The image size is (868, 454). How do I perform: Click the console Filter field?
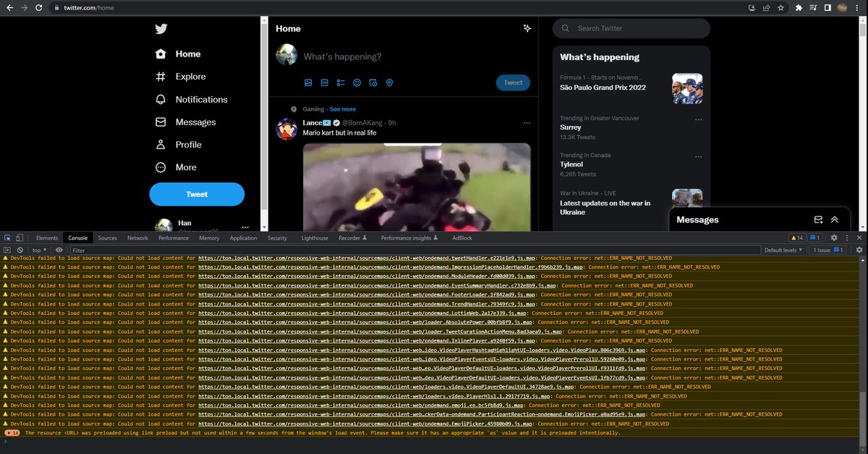[x=414, y=250]
